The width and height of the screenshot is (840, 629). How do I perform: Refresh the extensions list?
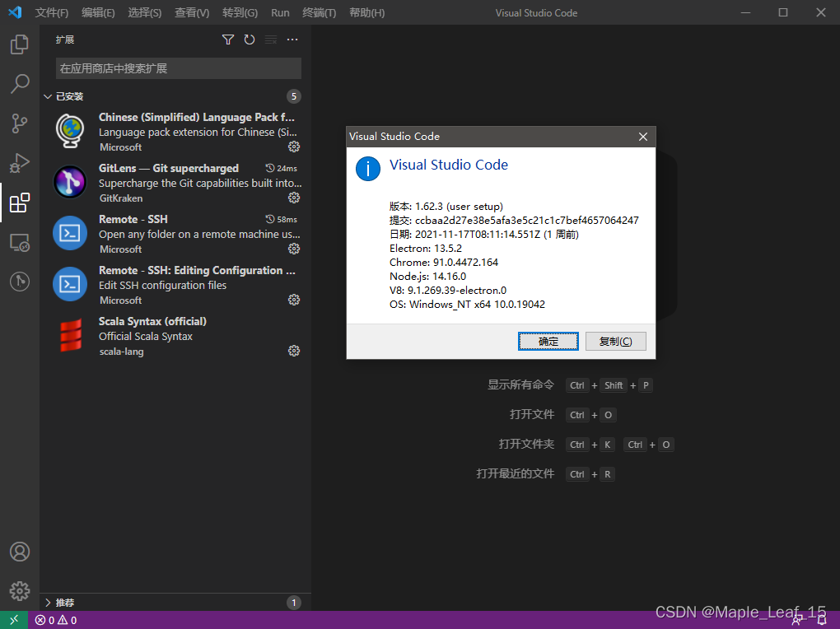tap(250, 40)
